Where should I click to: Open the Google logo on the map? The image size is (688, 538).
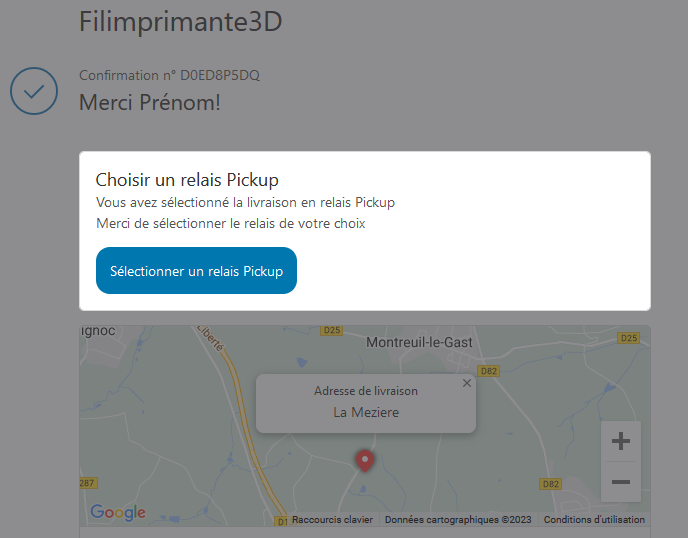click(118, 512)
